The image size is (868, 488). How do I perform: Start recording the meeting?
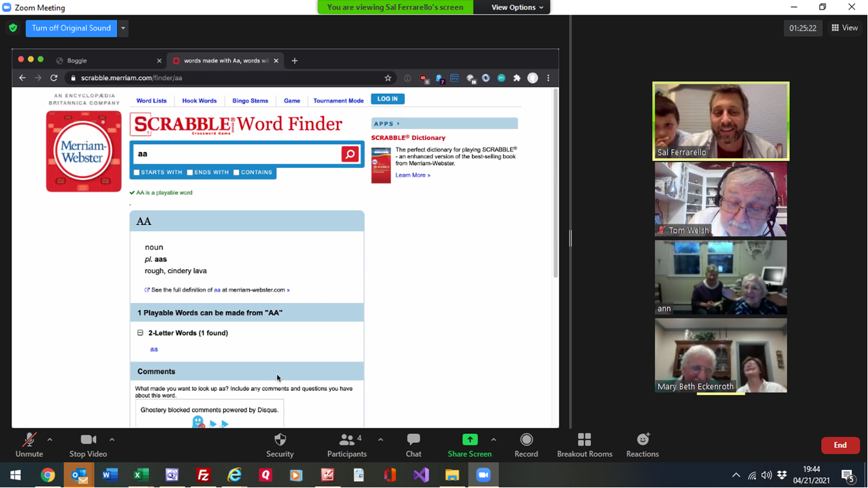coord(526,445)
